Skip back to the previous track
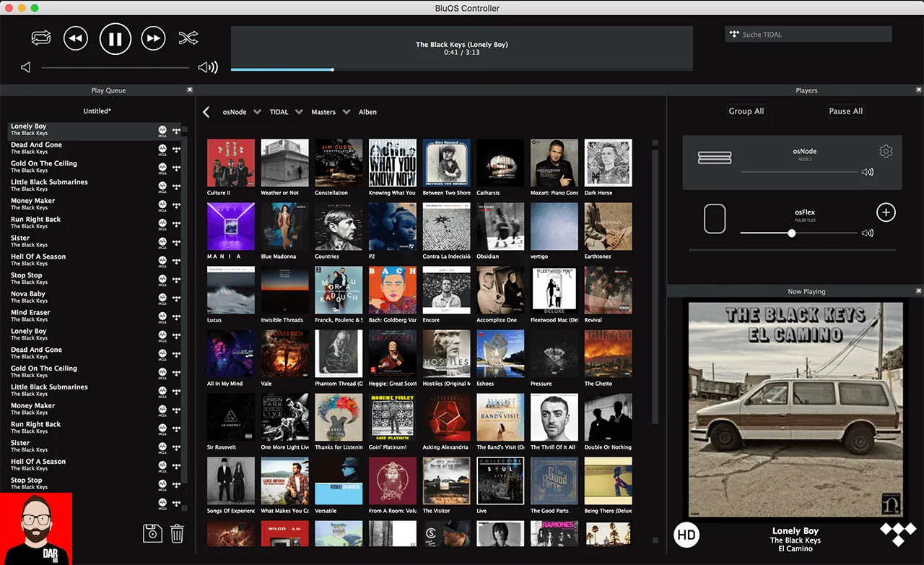 76,38
